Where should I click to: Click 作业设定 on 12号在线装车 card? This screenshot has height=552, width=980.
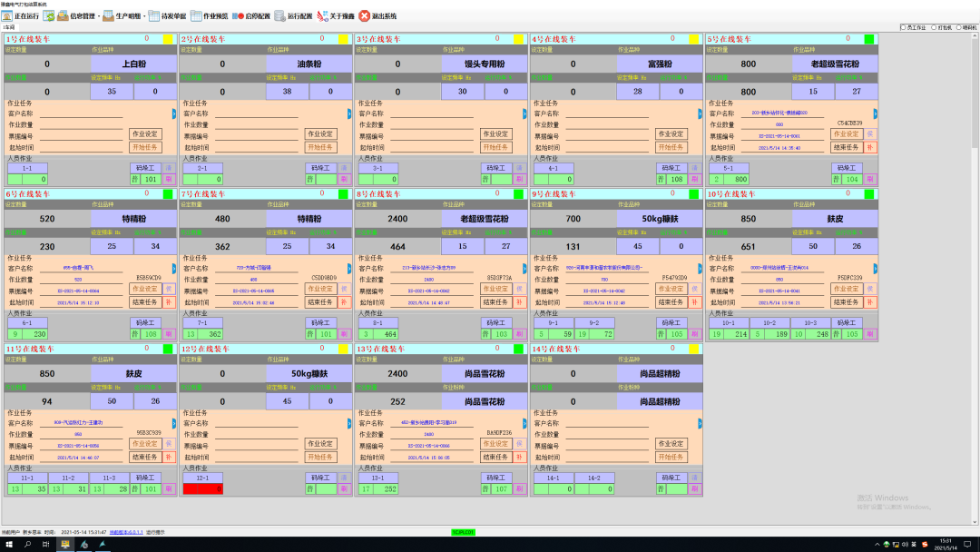click(x=320, y=444)
